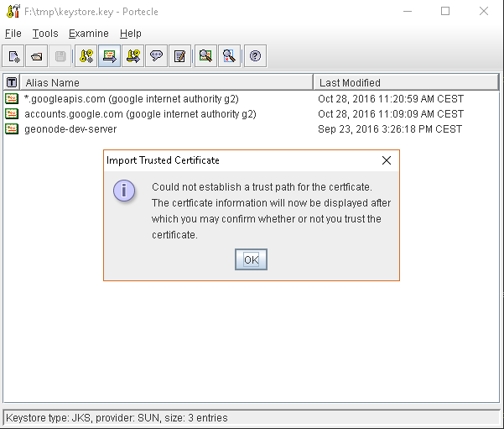
Task: Click the Import Trusted Certificate toolbar icon
Action: pyautogui.click(x=109, y=56)
